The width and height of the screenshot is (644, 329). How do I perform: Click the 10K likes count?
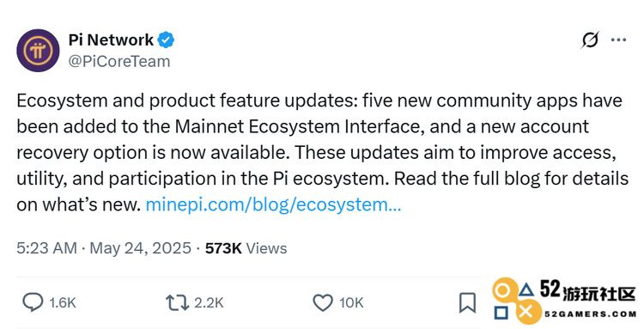[x=351, y=303]
